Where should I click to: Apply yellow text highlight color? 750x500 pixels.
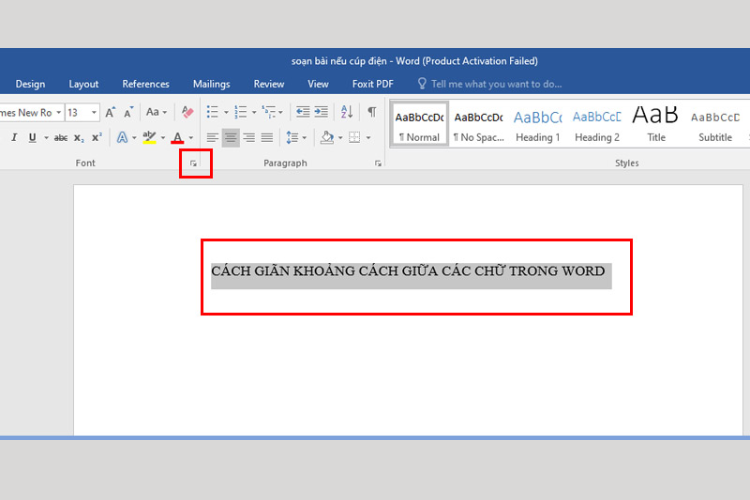pyautogui.click(x=149, y=138)
